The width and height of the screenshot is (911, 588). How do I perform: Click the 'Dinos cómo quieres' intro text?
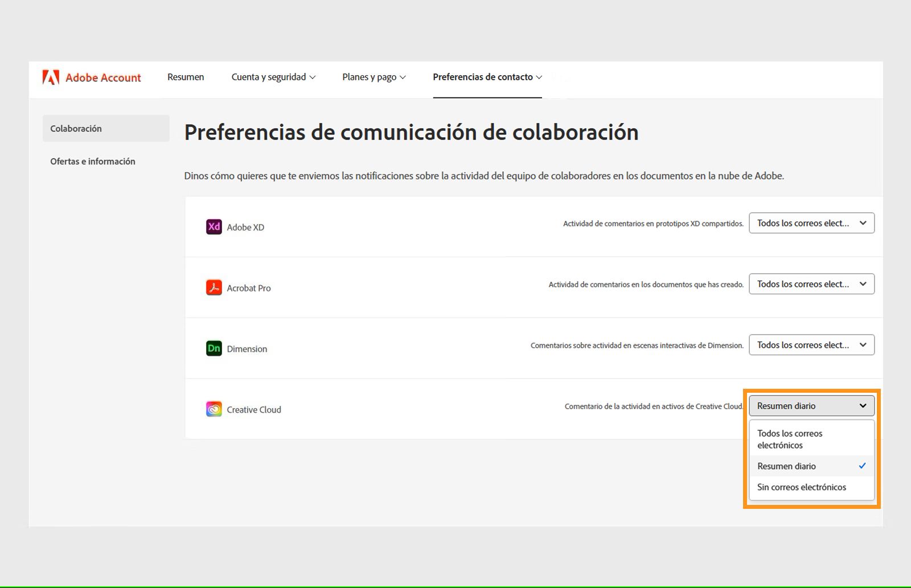484,176
